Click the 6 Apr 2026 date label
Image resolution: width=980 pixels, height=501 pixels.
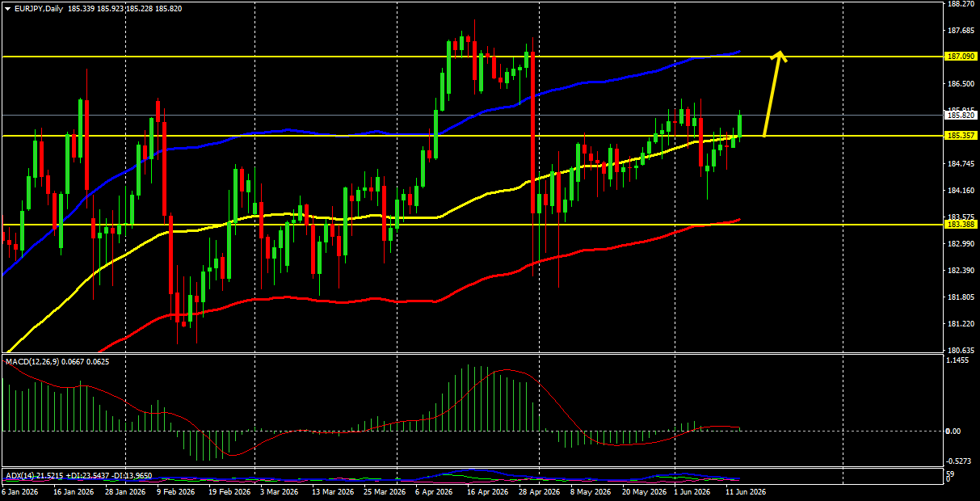(435, 491)
